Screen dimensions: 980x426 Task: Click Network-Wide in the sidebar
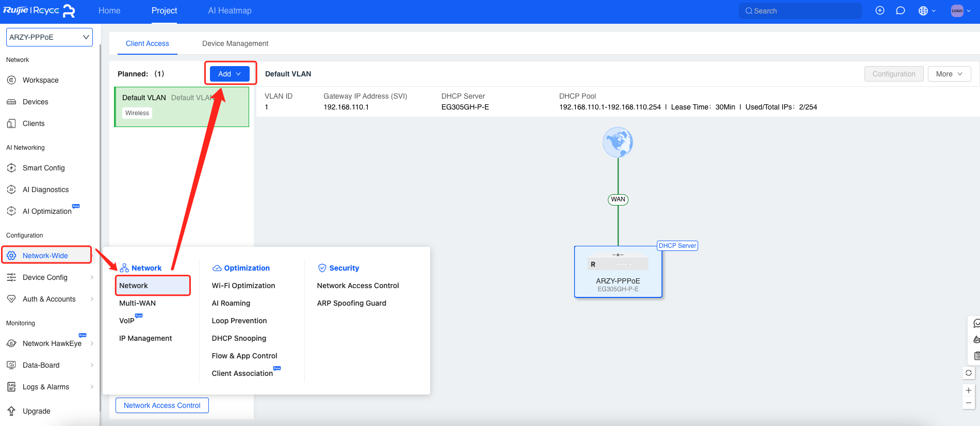45,256
